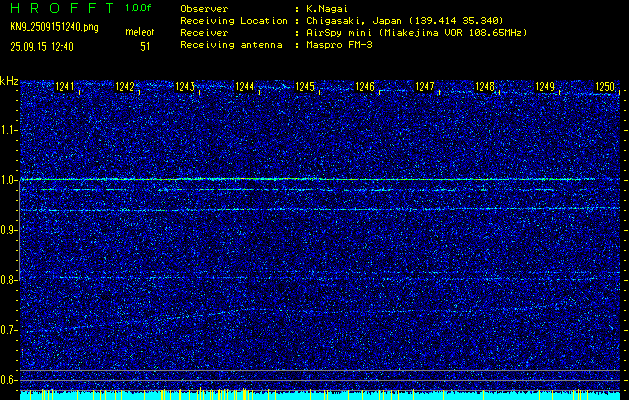Click the Receiving antenna field label

(x=231, y=45)
